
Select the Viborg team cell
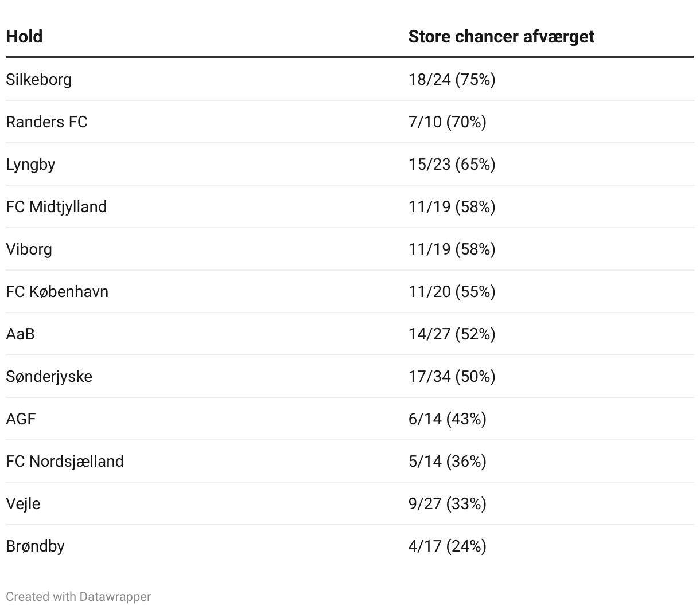point(29,249)
